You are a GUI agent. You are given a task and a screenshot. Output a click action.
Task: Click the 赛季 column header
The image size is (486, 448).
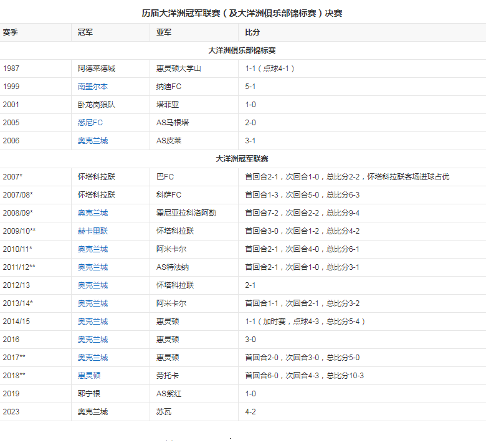(x=11, y=32)
